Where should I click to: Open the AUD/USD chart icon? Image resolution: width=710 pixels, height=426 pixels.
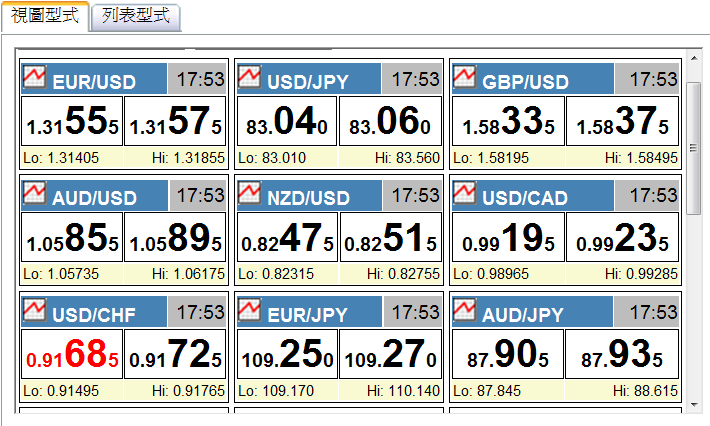tap(35, 193)
